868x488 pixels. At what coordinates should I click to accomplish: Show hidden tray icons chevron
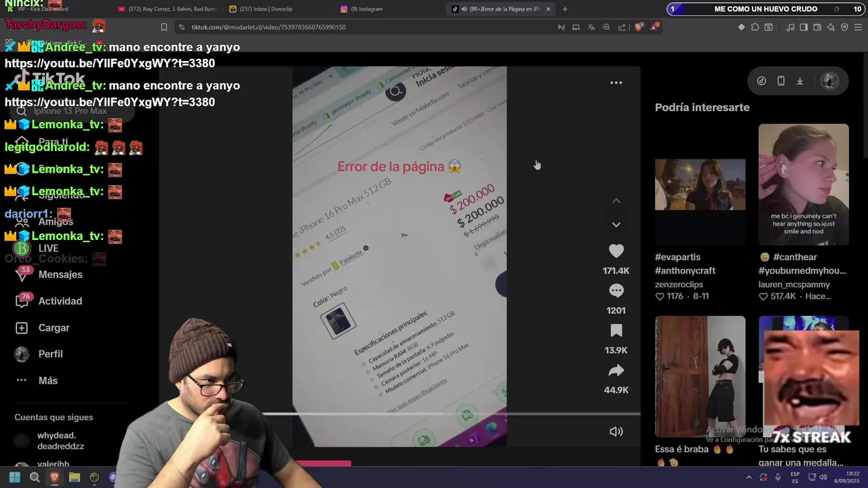[749, 477]
